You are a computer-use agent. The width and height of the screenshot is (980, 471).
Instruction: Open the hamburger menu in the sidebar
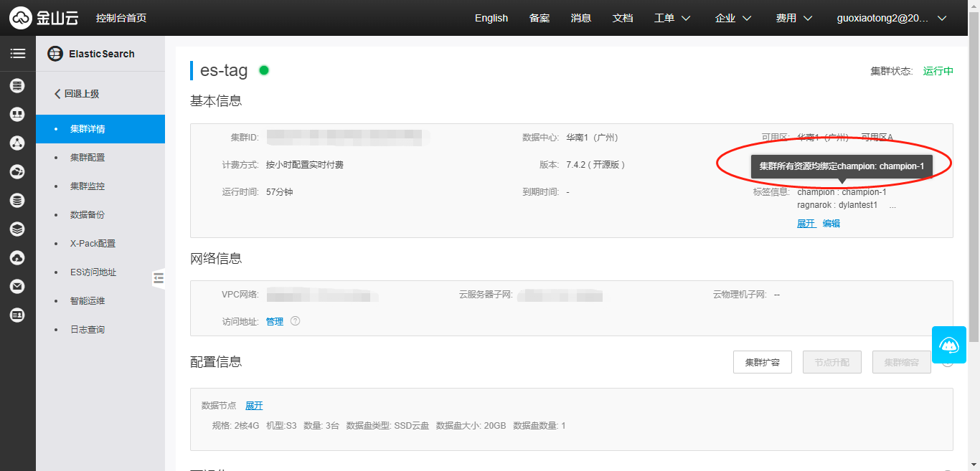click(17, 54)
